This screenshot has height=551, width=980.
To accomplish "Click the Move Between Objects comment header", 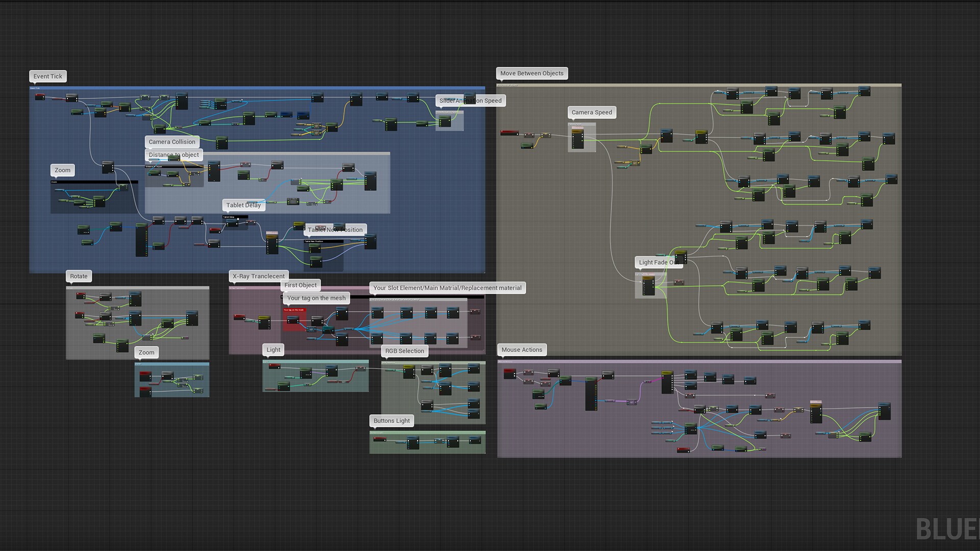I will coord(532,73).
